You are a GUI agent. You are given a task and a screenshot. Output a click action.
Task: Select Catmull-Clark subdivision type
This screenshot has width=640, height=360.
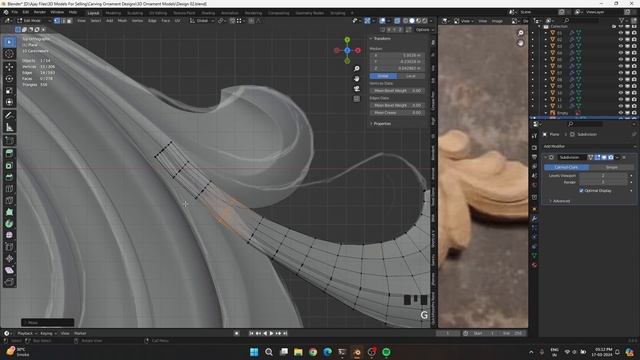coord(567,167)
